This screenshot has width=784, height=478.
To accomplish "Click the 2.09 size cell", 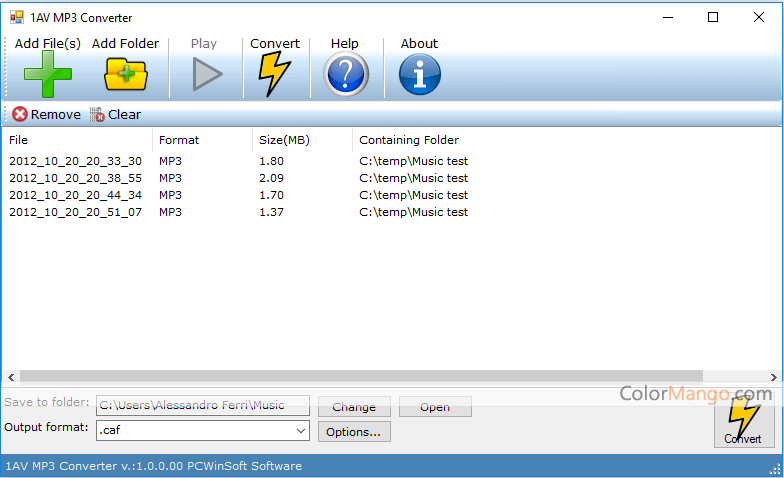I will 272,178.
